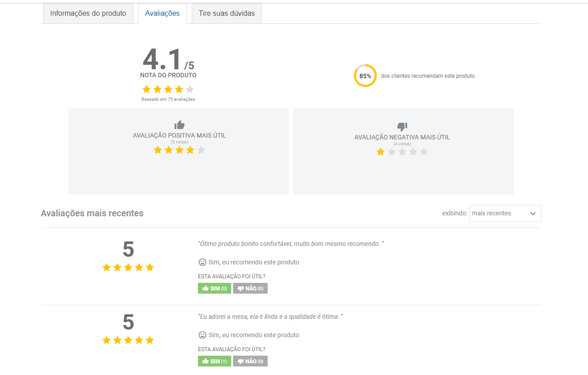This screenshot has width=588, height=375.
Task: Click smiley icon on second review recommendation
Action: point(202,335)
